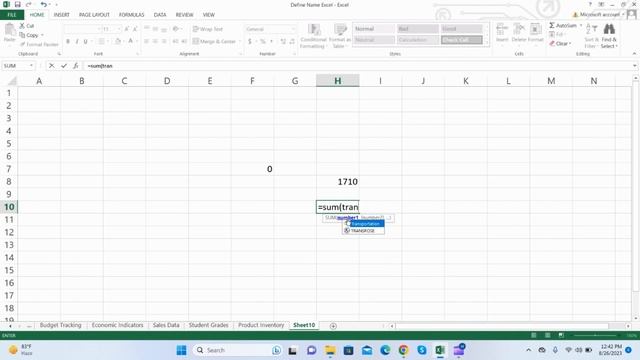Open the Budget Tracking sheet tab
The image size is (640, 360).
(60, 325)
